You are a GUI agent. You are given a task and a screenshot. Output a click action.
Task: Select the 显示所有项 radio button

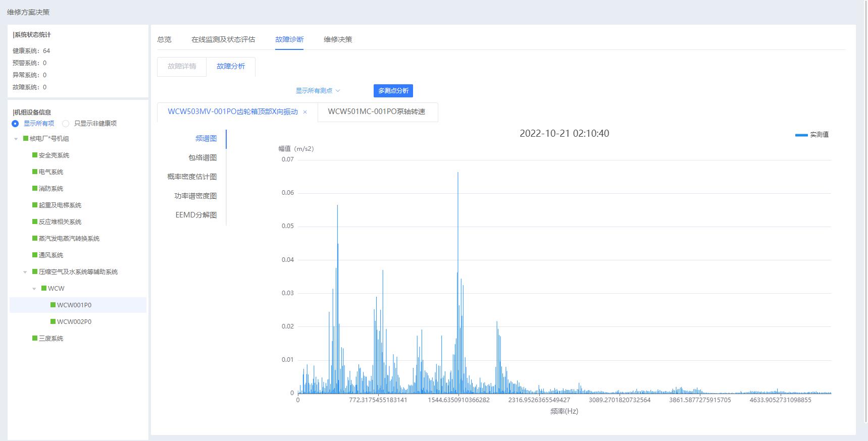click(x=15, y=124)
